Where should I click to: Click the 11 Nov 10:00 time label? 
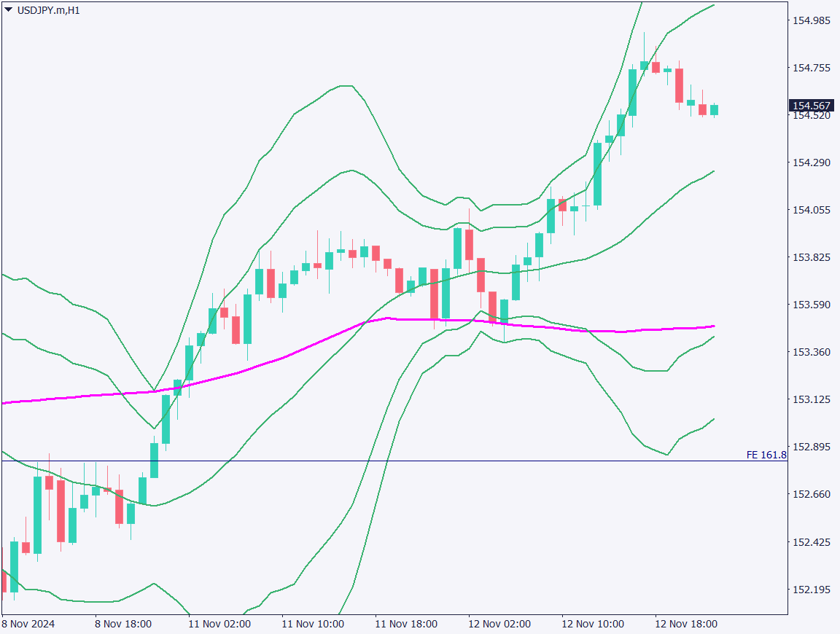pos(312,624)
